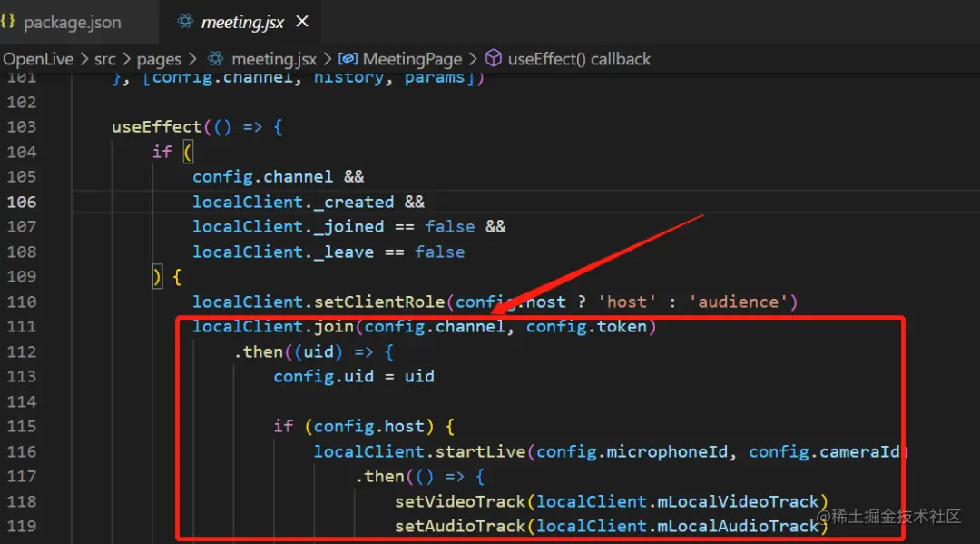980x544 pixels.
Task: Click 'config.token' on line 111
Action: click(586, 326)
